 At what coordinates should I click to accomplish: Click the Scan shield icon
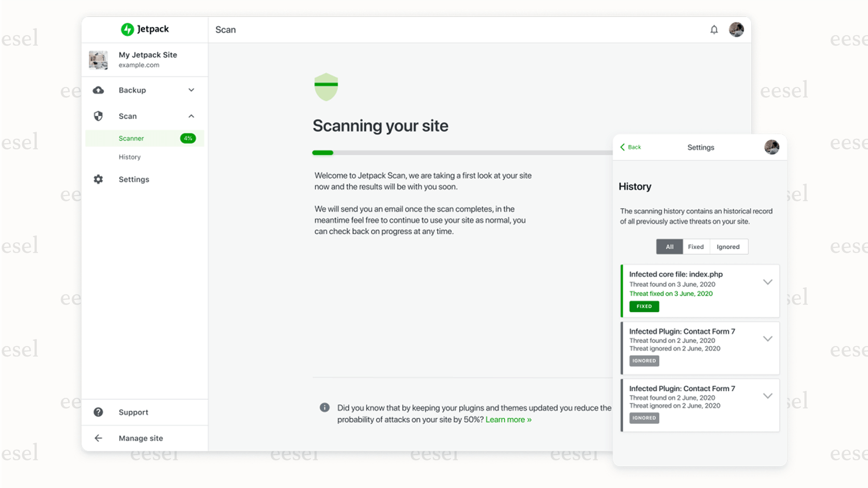click(x=99, y=116)
